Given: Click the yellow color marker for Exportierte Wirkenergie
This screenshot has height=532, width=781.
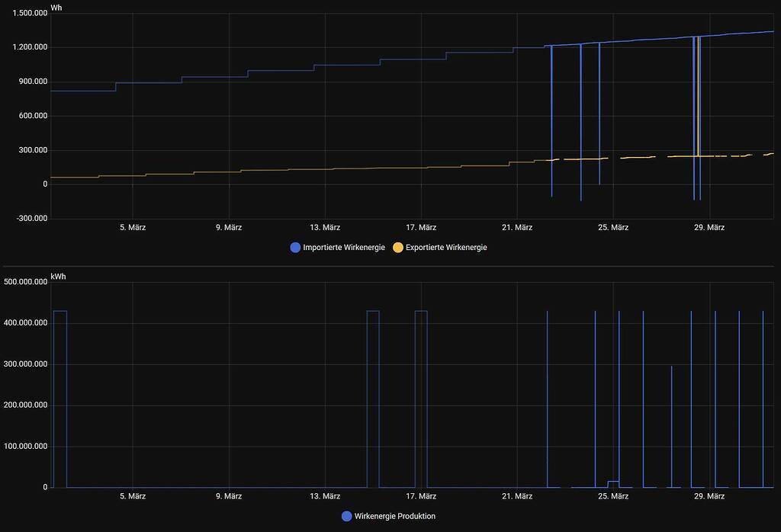Looking at the screenshot, I should coord(397,247).
